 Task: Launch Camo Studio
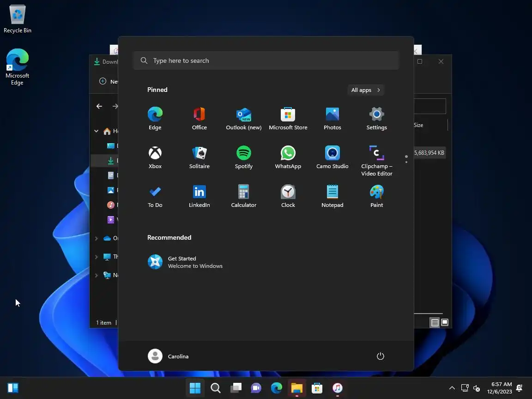(332, 157)
